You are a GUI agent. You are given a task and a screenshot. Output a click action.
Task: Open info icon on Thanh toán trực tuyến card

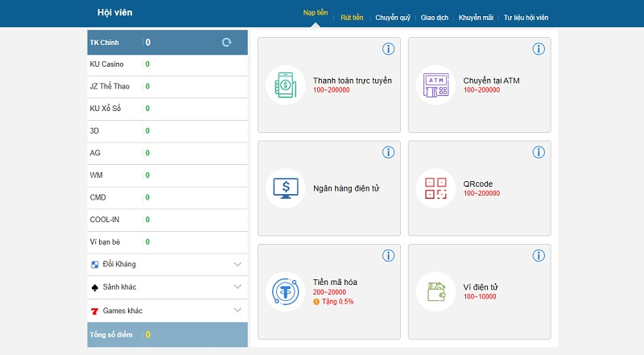pyautogui.click(x=388, y=49)
